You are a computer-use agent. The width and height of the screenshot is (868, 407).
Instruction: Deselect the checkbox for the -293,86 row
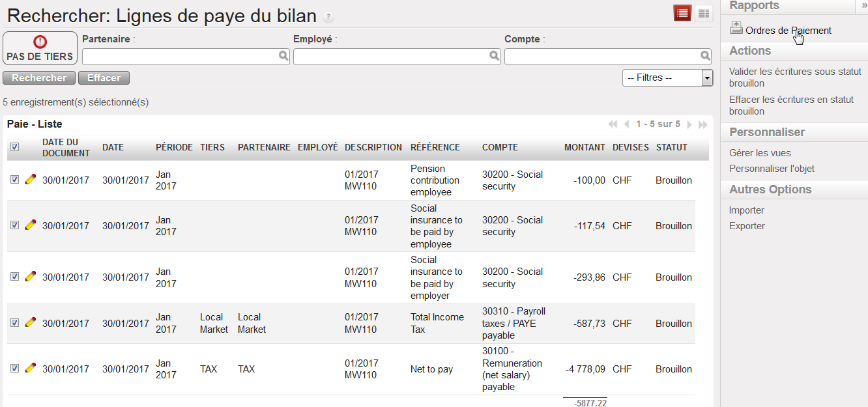pyautogui.click(x=14, y=277)
